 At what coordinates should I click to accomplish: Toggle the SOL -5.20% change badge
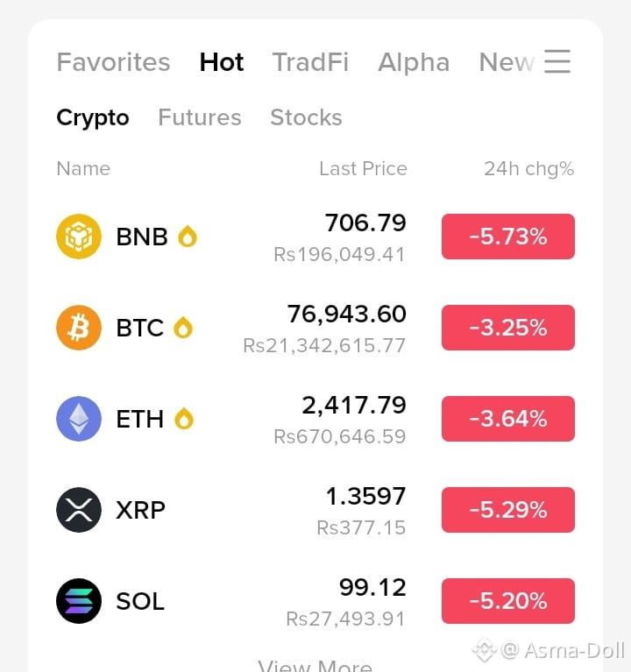(508, 601)
